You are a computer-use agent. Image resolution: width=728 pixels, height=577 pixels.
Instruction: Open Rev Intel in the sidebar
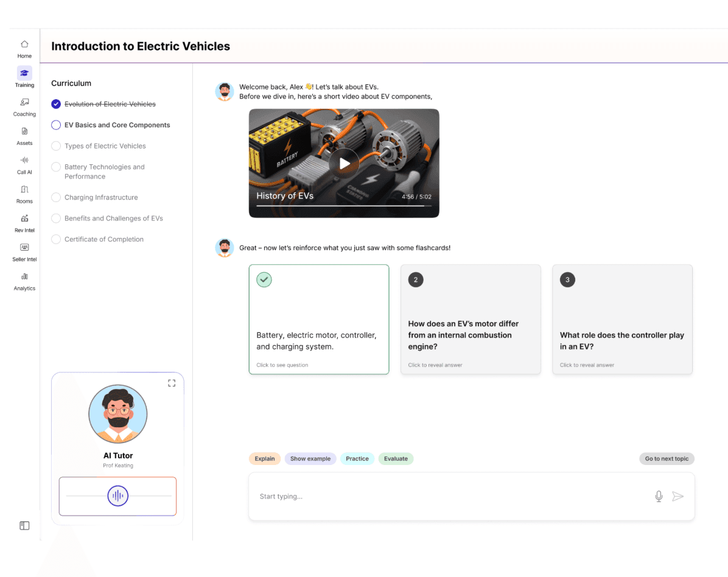[24, 219]
